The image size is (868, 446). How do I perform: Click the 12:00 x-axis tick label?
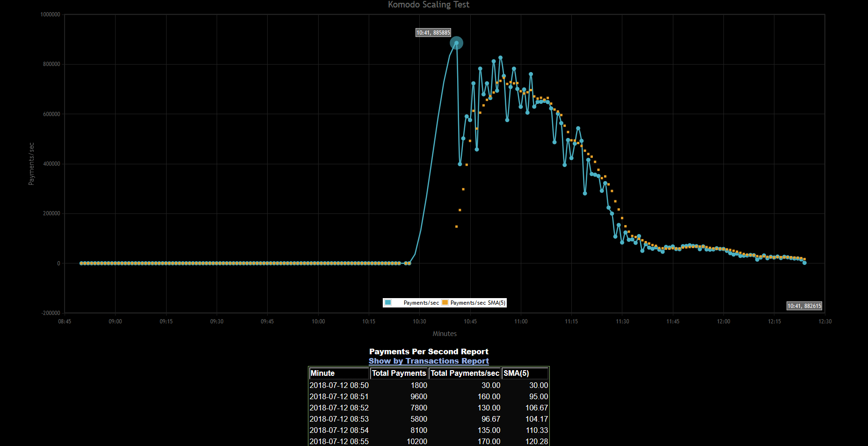723,322
